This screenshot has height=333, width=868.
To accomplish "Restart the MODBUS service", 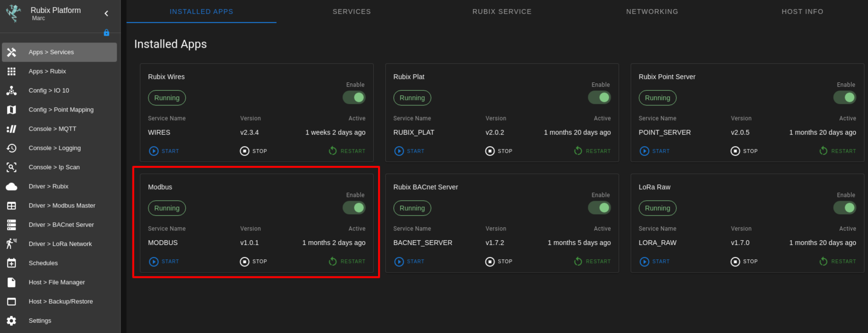I will click(347, 261).
